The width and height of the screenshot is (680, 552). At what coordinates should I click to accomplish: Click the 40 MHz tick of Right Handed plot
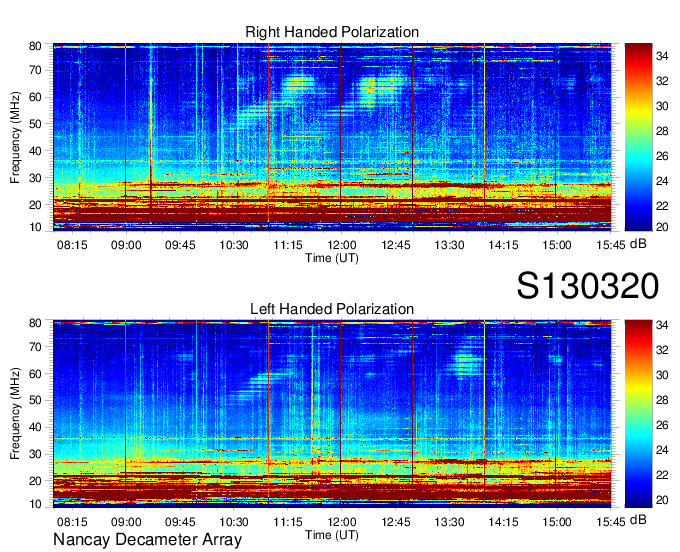pyautogui.click(x=35, y=151)
